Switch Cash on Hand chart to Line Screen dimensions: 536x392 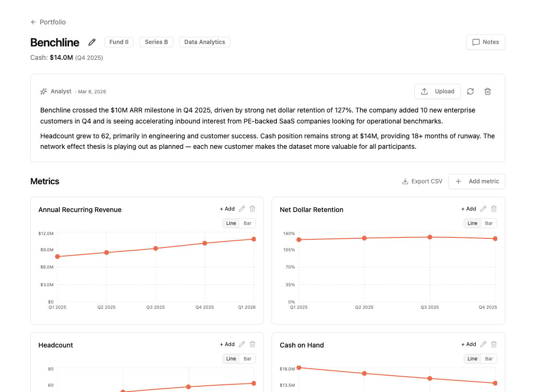[x=472, y=359]
